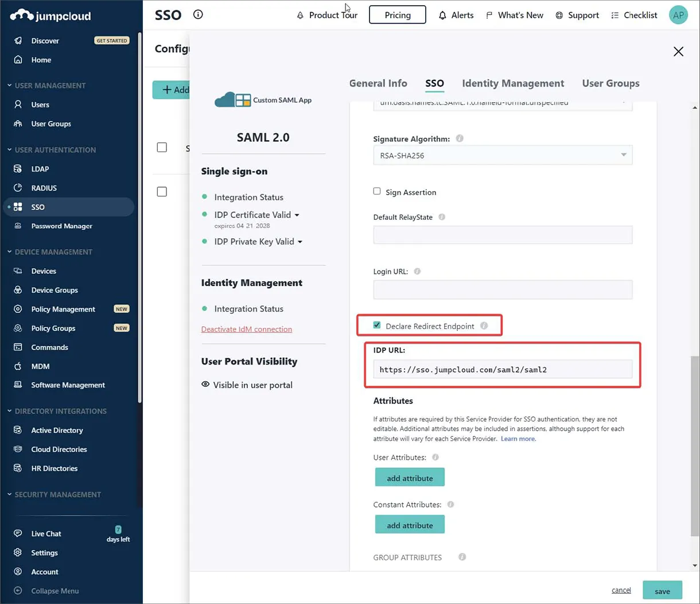Image resolution: width=700 pixels, height=604 pixels.
Task: Click the Login URL input field
Action: [x=503, y=289]
